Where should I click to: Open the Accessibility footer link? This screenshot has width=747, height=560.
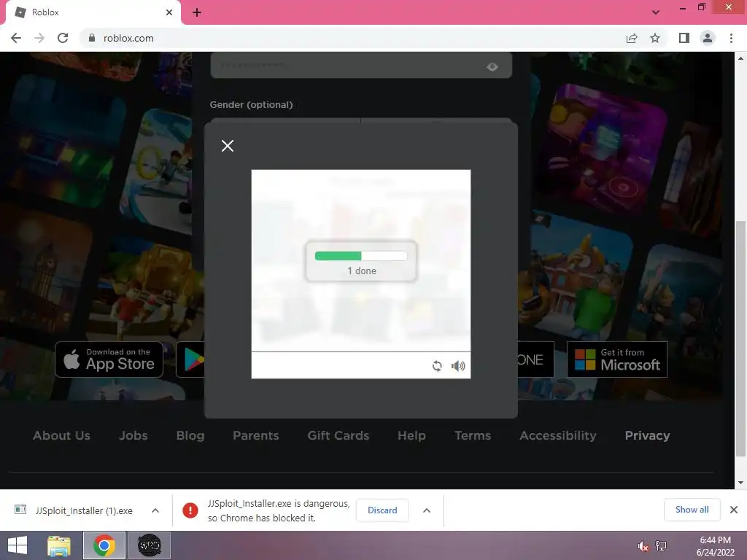558,435
